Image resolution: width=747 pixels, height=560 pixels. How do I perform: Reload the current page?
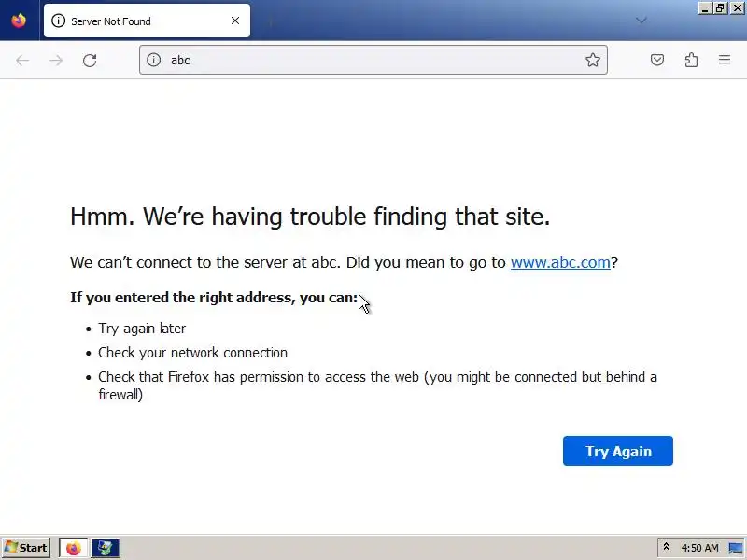pos(90,61)
